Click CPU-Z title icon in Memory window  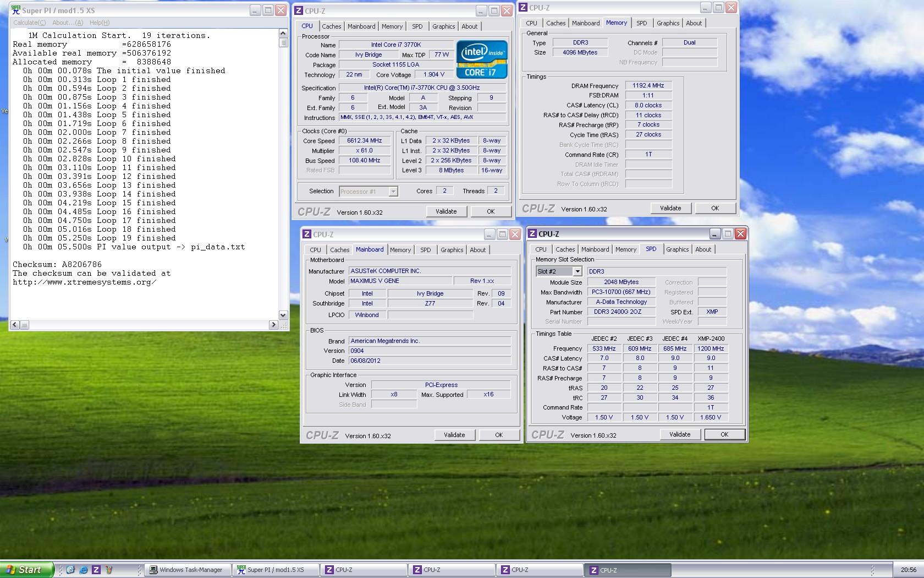click(x=523, y=7)
